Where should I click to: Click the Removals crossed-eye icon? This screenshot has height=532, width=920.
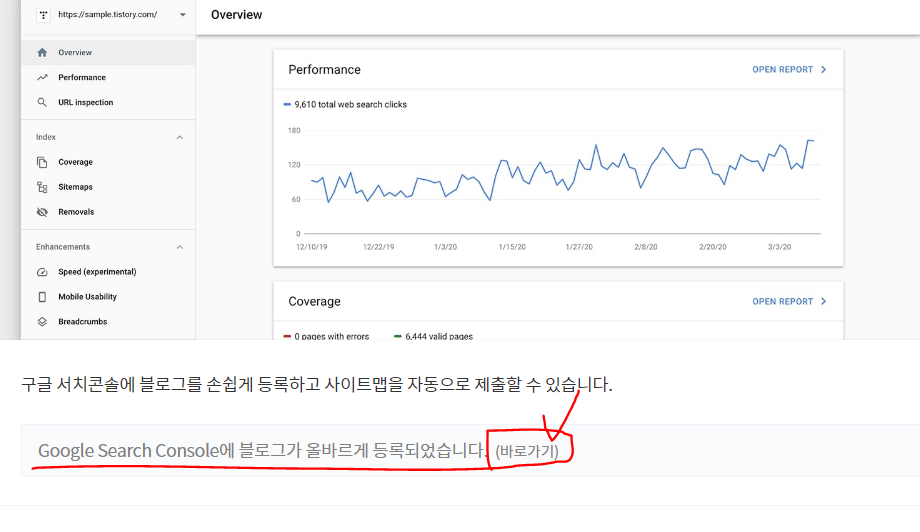[42, 212]
